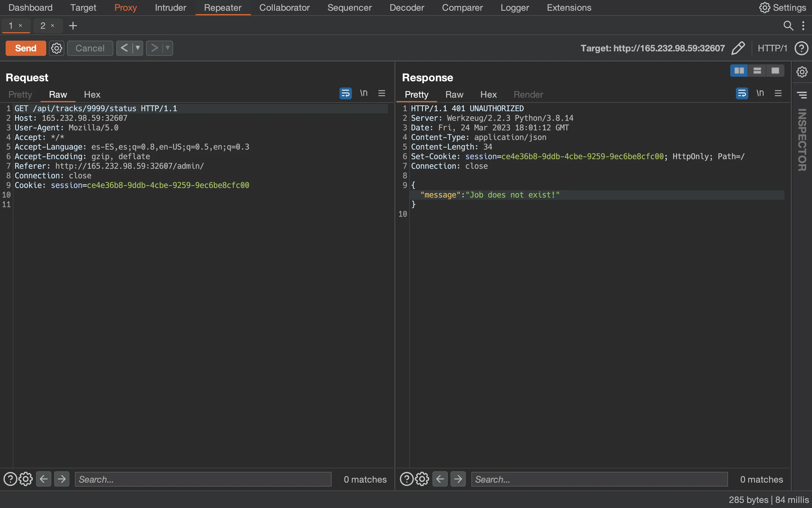Focus the request Search field
812x508 pixels.
203,479
